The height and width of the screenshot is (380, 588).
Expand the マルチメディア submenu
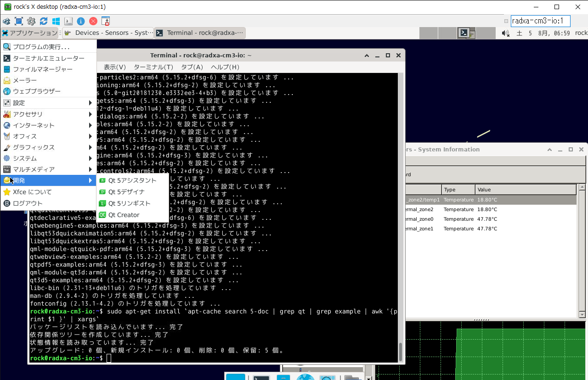tap(48, 169)
